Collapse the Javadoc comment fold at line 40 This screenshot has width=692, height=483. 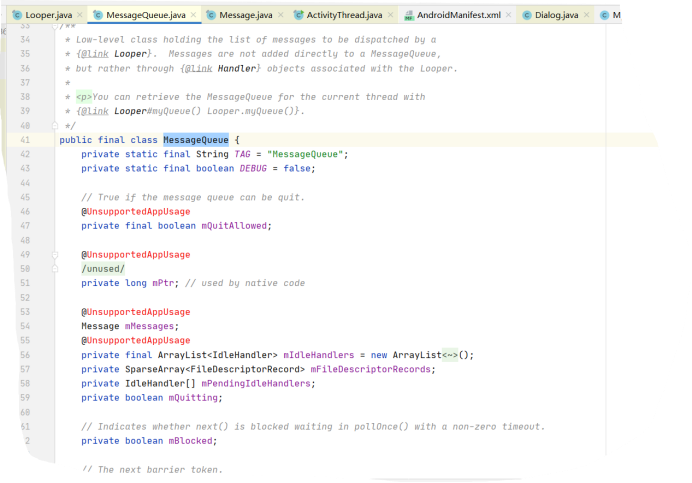coord(55,126)
